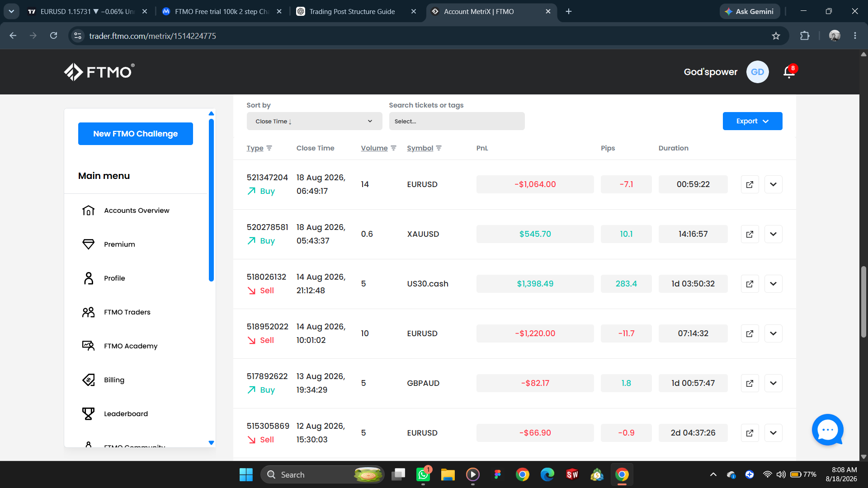
Task: Click the God'spower username
Action: tap(710, 72)
